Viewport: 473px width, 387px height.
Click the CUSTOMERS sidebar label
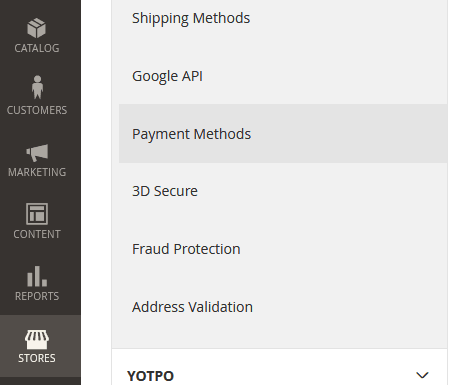37,110
